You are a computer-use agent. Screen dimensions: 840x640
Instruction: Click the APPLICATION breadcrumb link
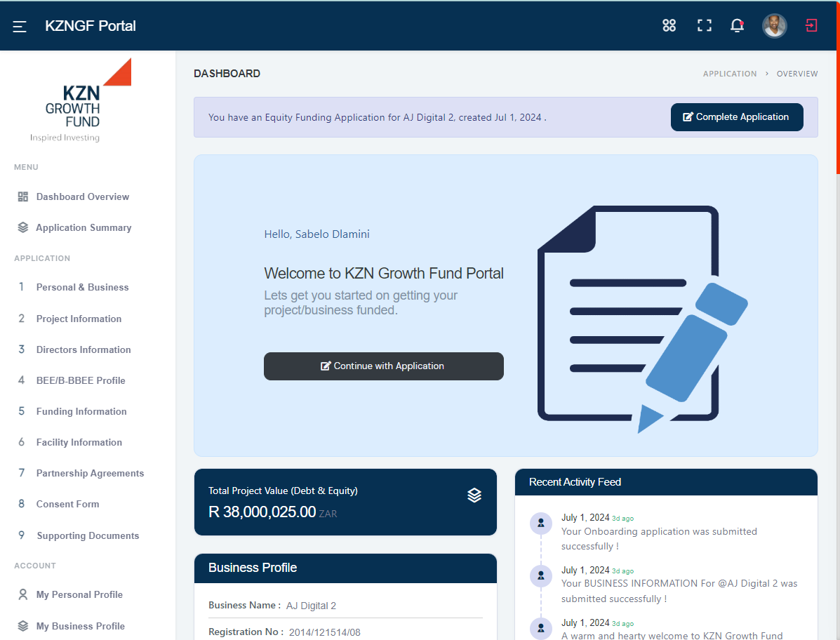tap(730, 74)
